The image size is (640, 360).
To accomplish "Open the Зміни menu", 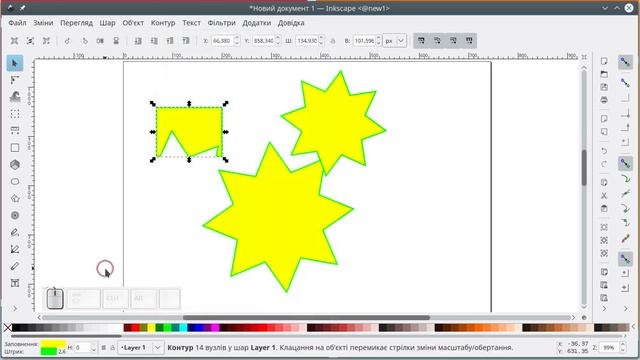I will click(x=43, y=23).
